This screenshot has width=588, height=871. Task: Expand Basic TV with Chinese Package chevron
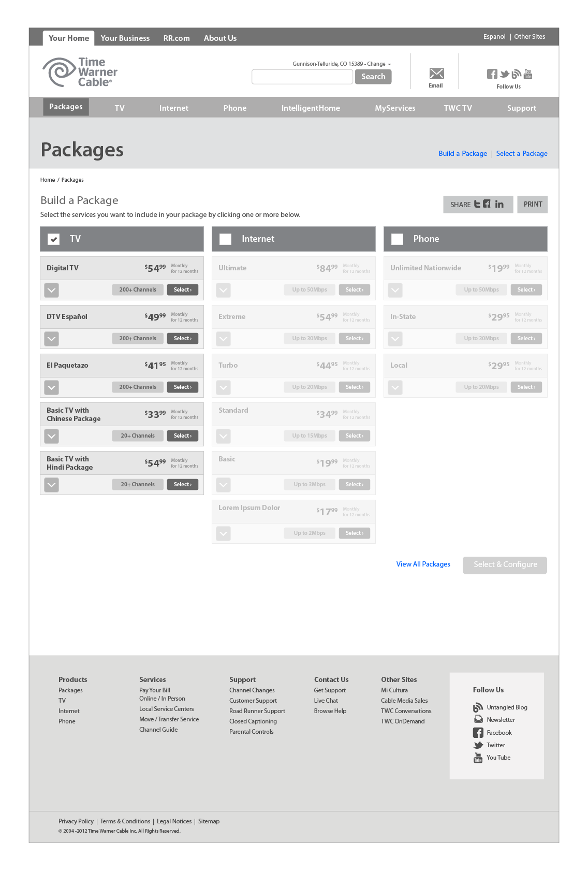[51, 436]
